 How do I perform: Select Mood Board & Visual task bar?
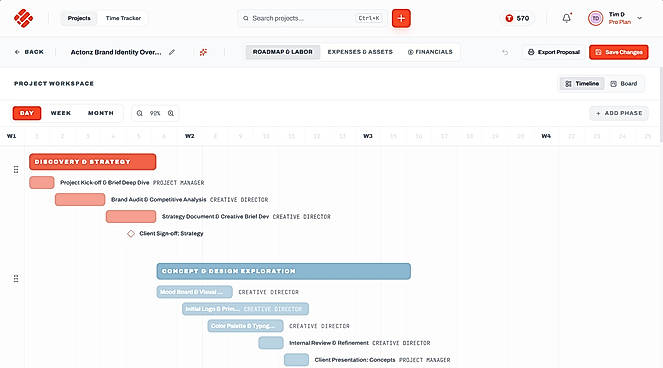coord(195,292)
